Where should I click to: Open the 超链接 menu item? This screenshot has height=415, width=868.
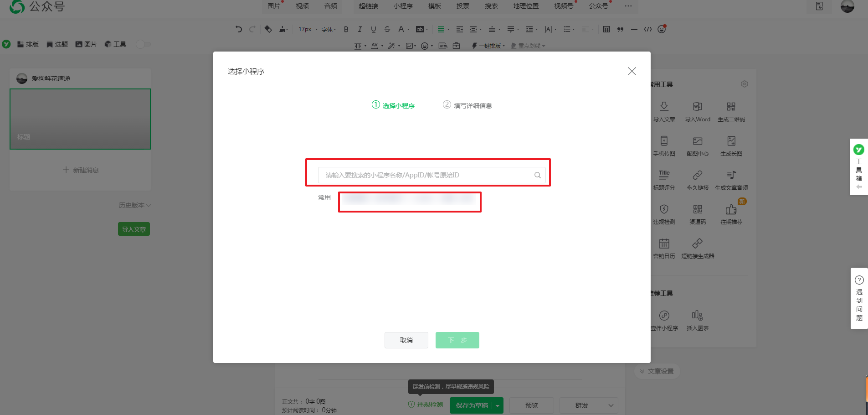coord(368,6)
